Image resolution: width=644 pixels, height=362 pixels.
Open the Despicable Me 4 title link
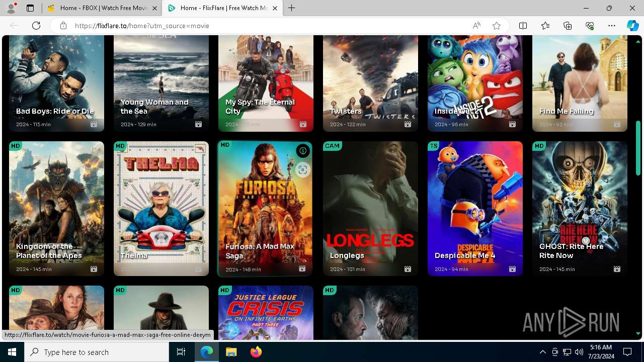coord(465,255)
